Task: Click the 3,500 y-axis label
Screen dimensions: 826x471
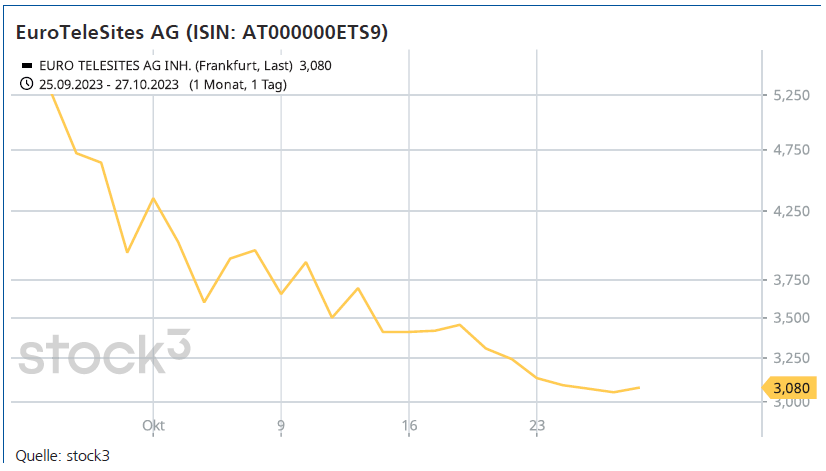Action: coord(791,318)
